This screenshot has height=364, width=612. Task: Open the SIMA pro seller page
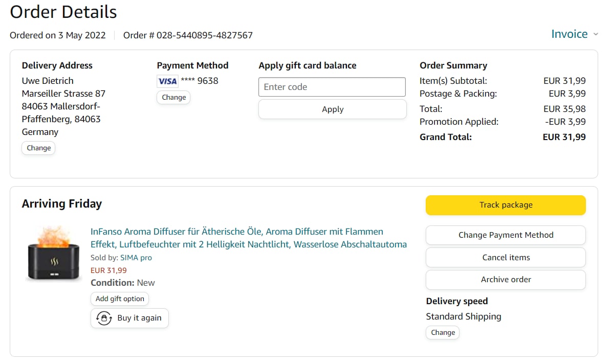136,258
